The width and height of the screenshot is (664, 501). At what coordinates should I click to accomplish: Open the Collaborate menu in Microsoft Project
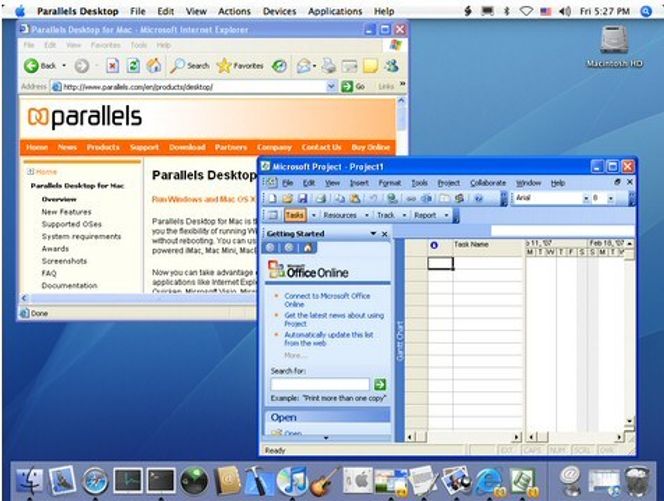(488, 183)
